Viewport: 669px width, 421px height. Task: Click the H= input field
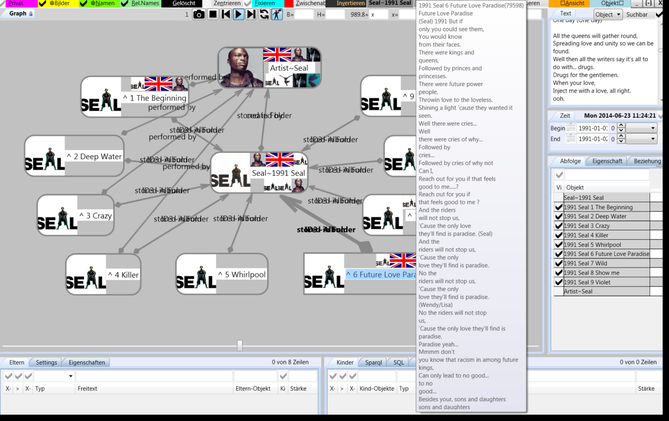click(x=335, y=15)
